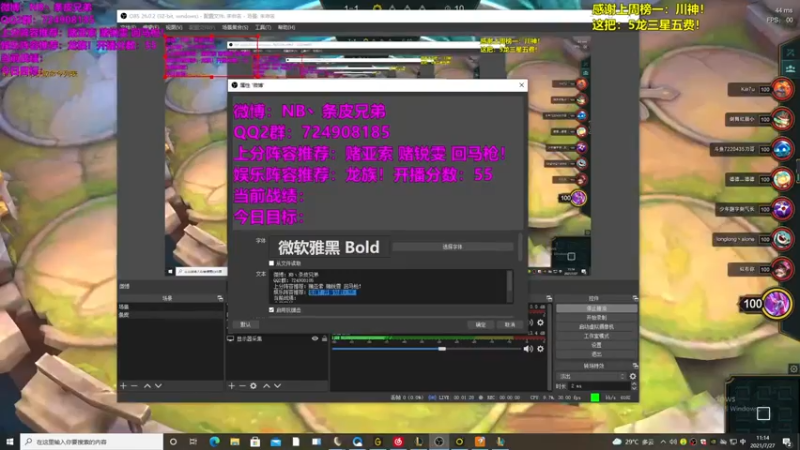Click square icon on game minimap corner
Screen dimensions: 800x450
pos(763,413)
